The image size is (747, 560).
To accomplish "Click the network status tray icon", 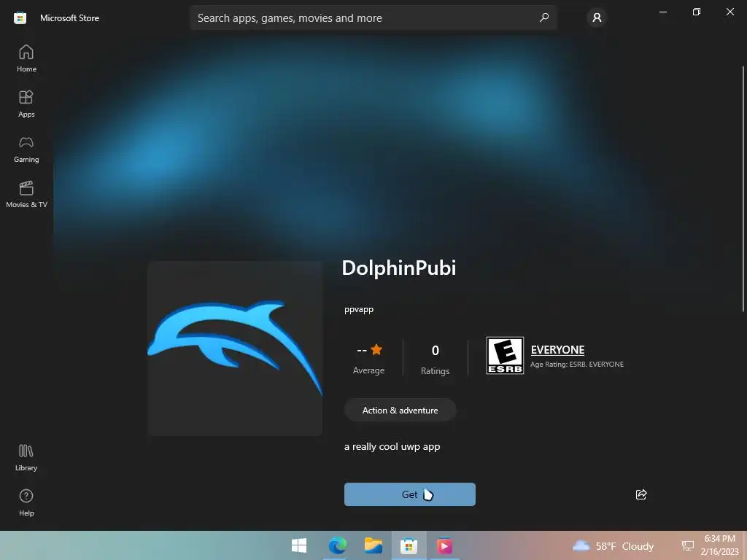I will coord(687,545).
